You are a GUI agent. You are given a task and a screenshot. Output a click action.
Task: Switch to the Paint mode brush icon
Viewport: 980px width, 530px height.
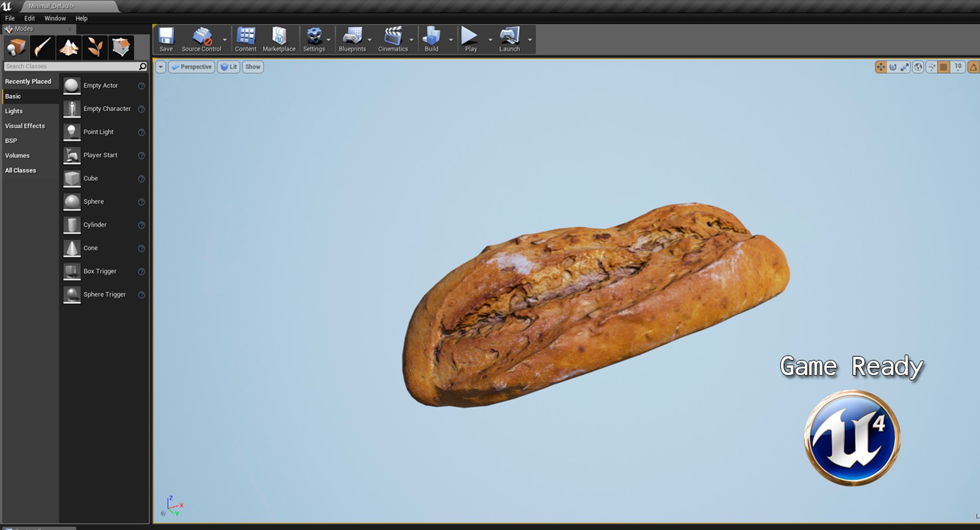42,47
